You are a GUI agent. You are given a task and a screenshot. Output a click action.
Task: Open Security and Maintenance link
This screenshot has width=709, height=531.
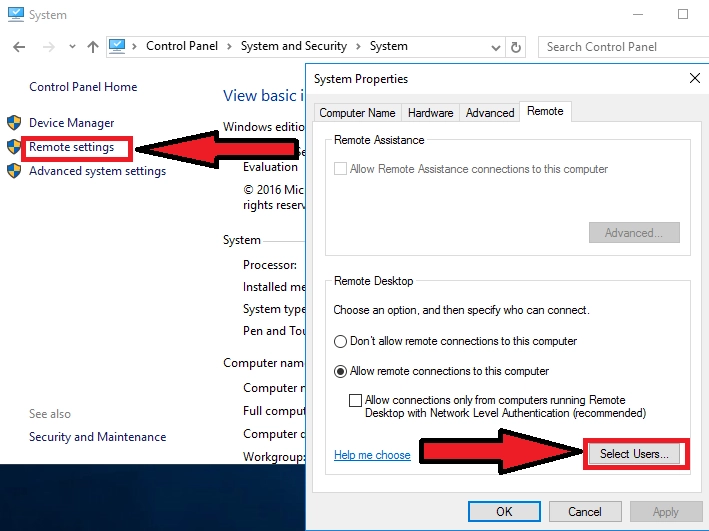pyautogui.click(x=98, y=437)
